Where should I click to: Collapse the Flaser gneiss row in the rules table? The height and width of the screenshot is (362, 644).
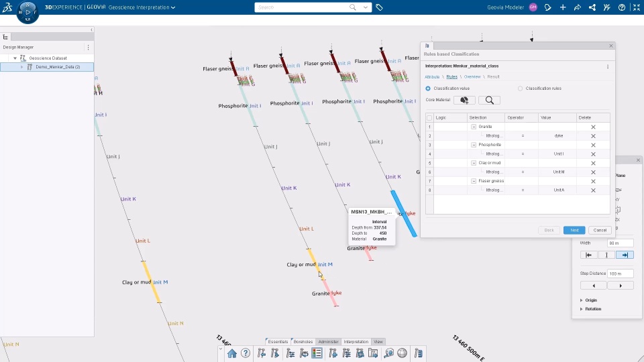coord(474,181)
